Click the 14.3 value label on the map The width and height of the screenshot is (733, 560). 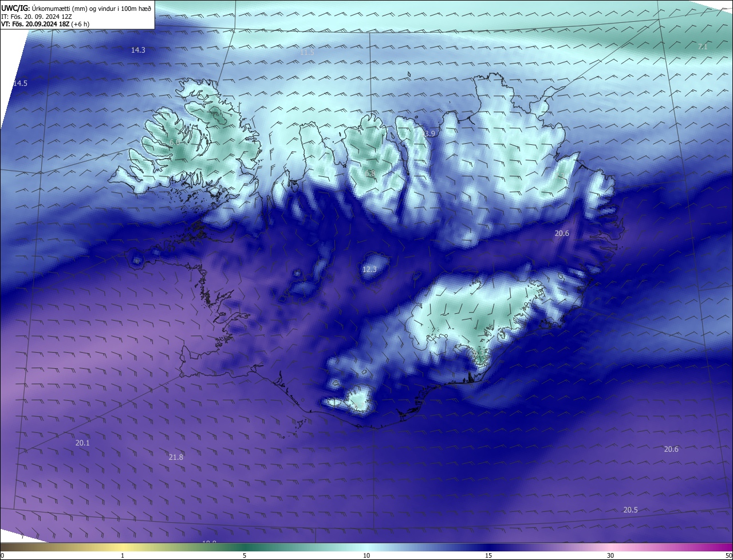click(x=138, y=50)
